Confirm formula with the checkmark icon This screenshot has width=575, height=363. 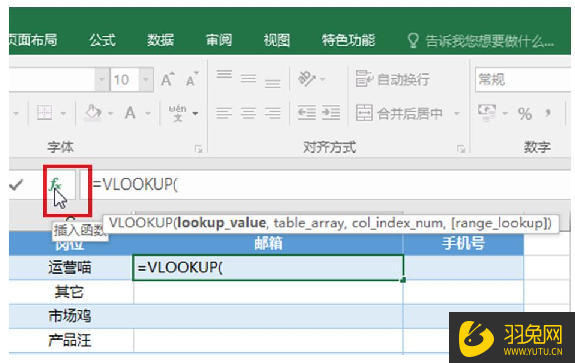click(x=17, y=185)
